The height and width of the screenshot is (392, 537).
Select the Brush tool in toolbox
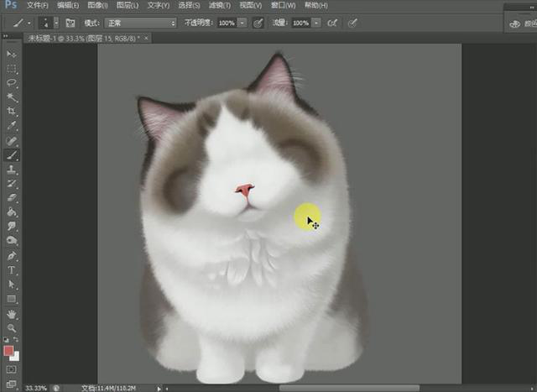(12, 154)
